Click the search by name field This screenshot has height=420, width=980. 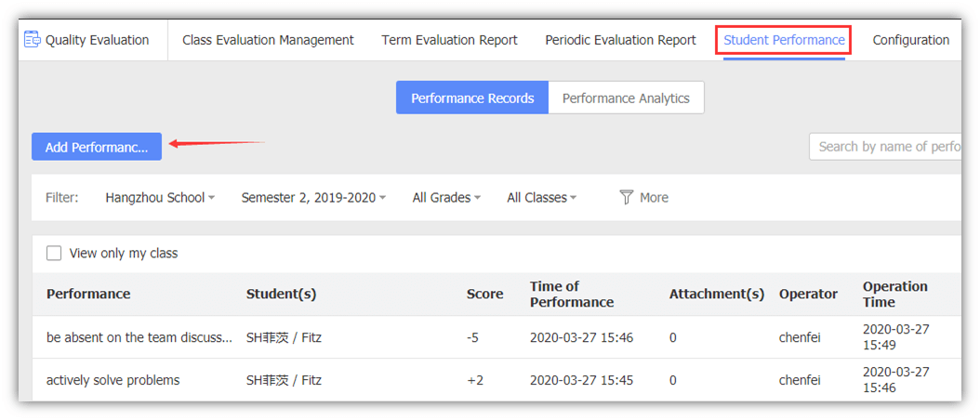pyautogui.click(x=888, y=146)
